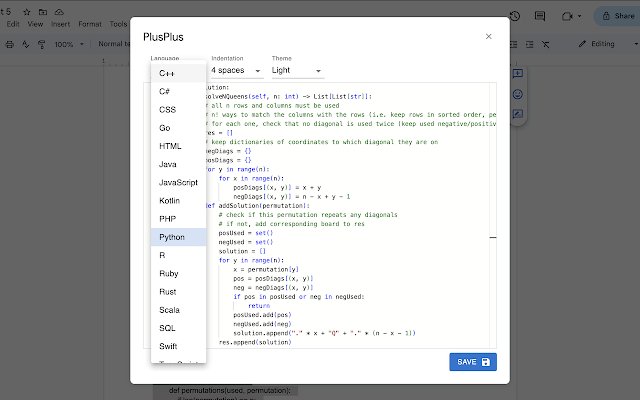Pick CSS from the language list
This screenshot has width=640, height=400.
pos(178,110)
